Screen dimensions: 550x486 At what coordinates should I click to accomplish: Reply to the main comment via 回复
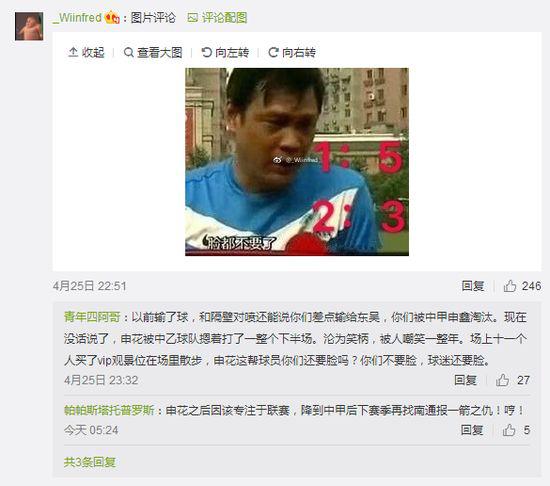click(473, 286)
